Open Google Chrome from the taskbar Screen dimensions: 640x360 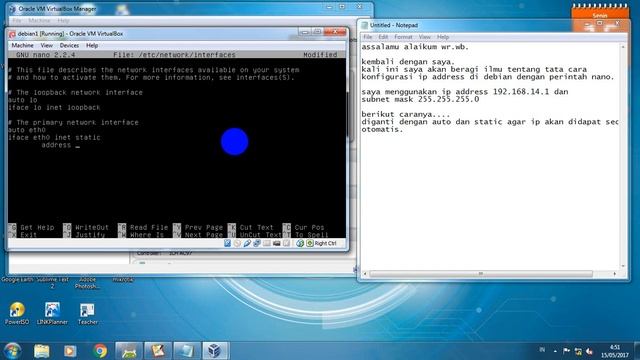tap(100, 351)
